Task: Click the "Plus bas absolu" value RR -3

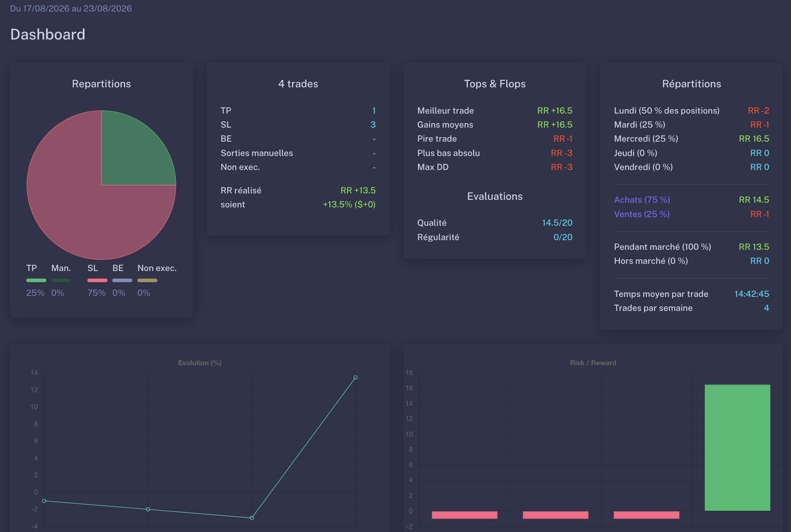Action: (x=562, y=153)
